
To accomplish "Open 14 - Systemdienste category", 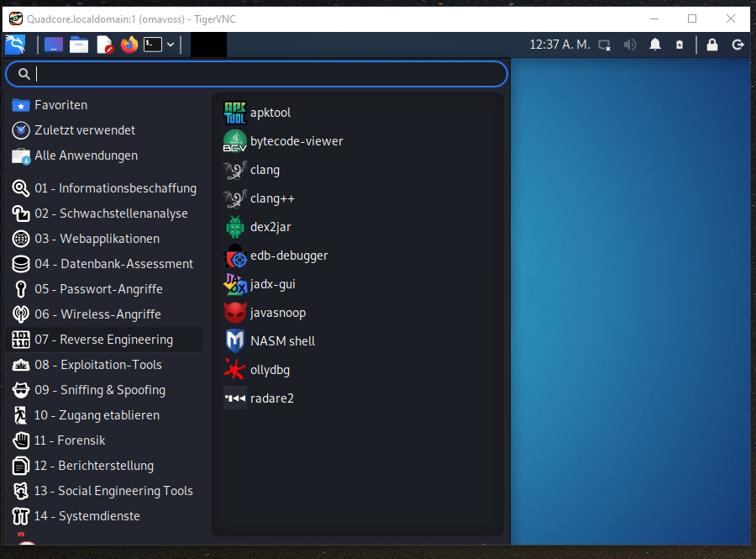I will tap(105, 516).
